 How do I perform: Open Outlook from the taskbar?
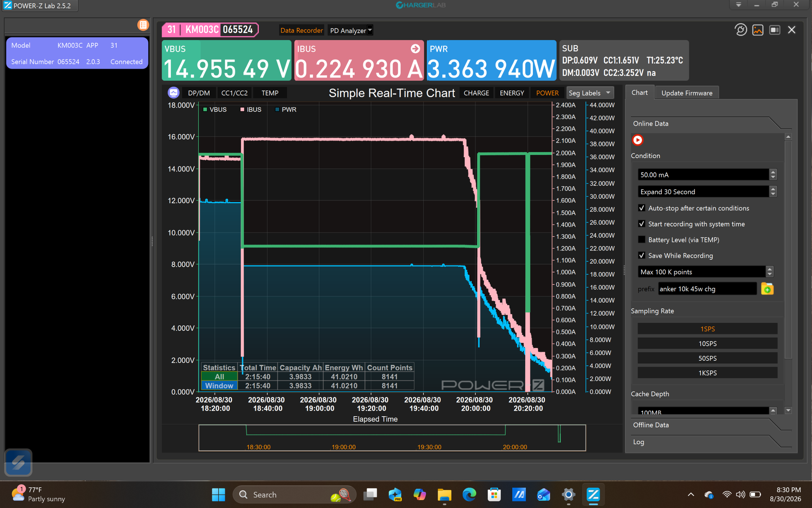543,494
